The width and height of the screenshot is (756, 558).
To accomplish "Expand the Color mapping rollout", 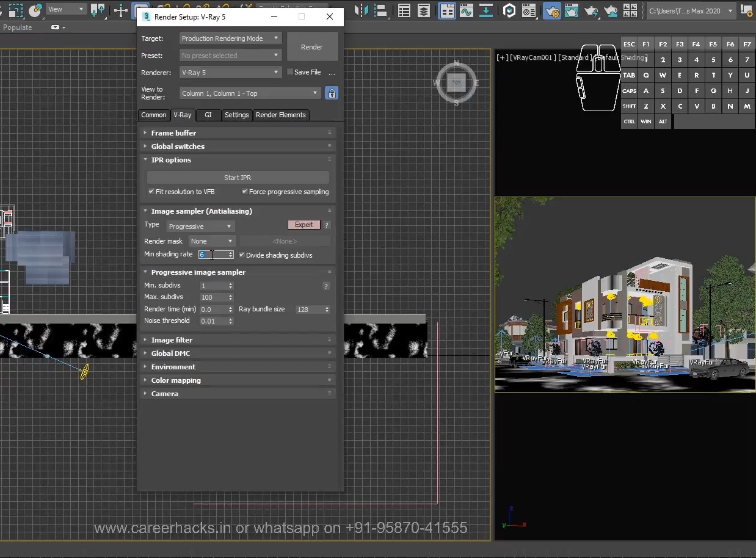I will tap(176, 380).
